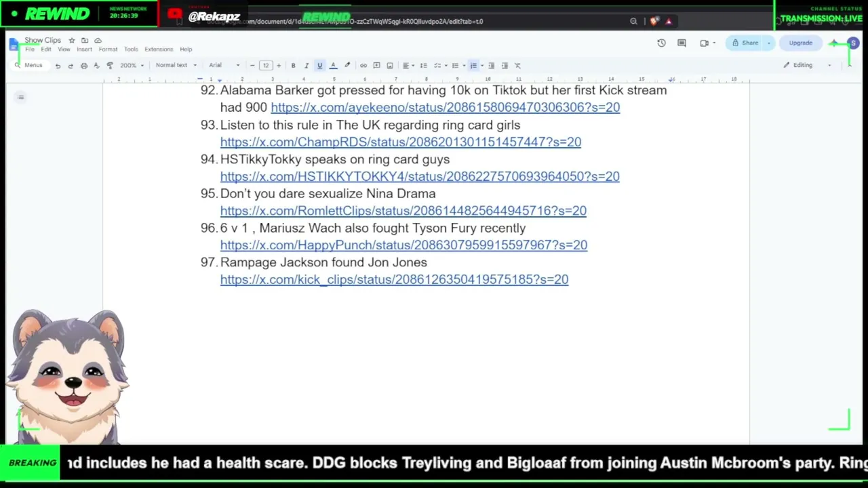Viewport: 868px width, 488px height.
Task: Toggle the numbered list
Action: 473,66
